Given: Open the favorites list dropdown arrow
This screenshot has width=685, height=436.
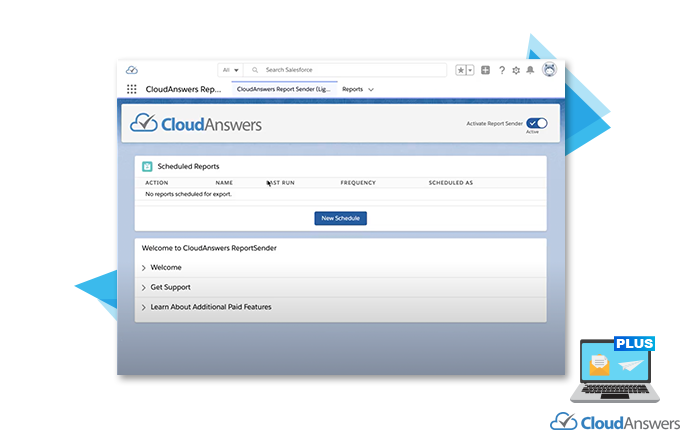Looking at the screenshot, I should click(x=471, y=70).
